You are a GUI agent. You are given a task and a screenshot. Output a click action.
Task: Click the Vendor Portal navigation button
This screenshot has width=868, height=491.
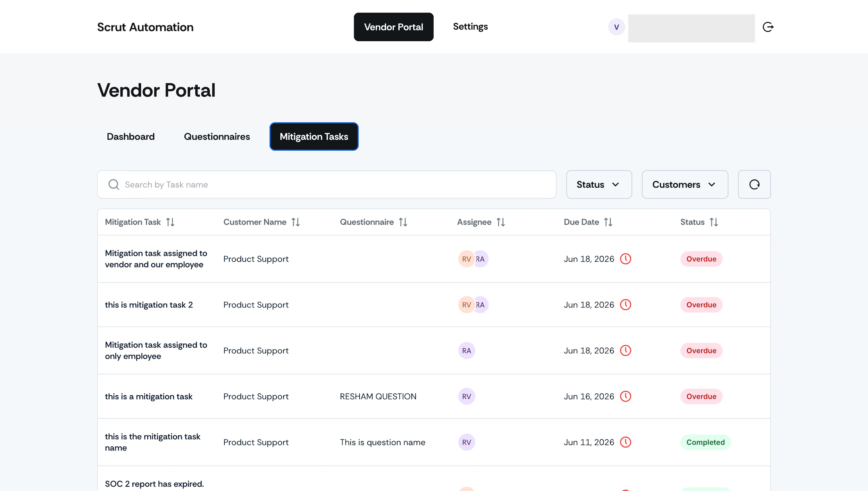click(x=393, y=27)
